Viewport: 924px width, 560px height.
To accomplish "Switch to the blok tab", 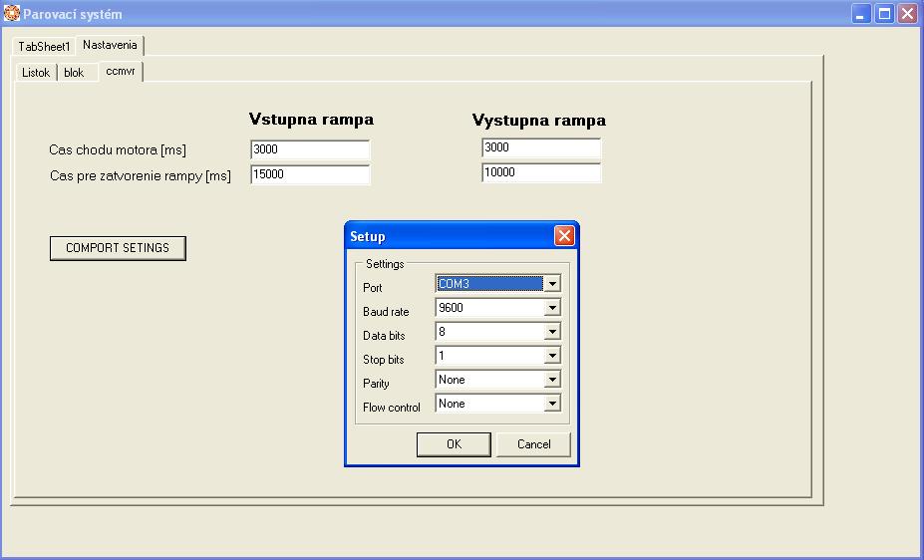I will tap(75, 73).
